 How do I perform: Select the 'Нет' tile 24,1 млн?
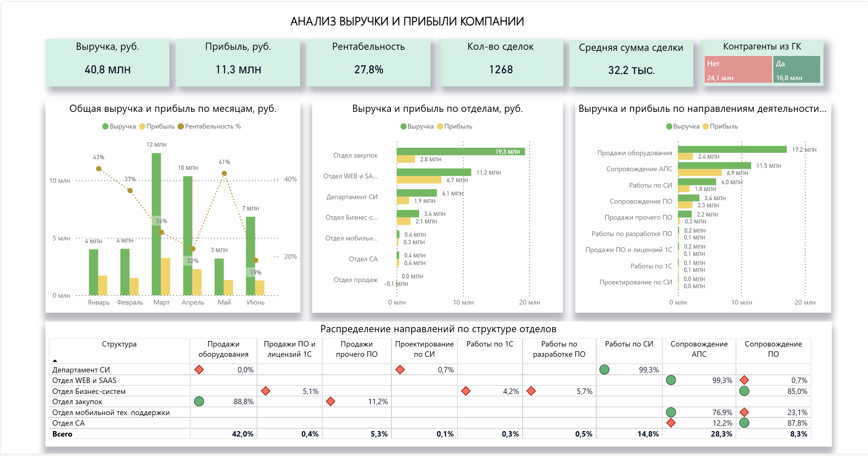pos(738,70)
